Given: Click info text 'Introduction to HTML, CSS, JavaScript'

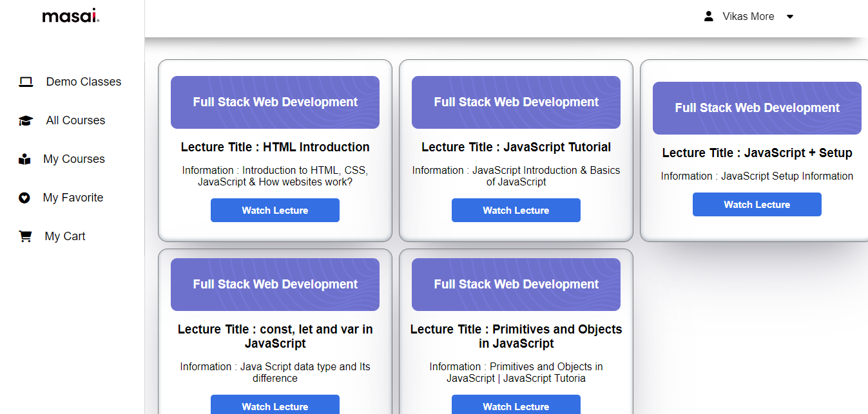Looking at the screenshot, I should (275, 176).
